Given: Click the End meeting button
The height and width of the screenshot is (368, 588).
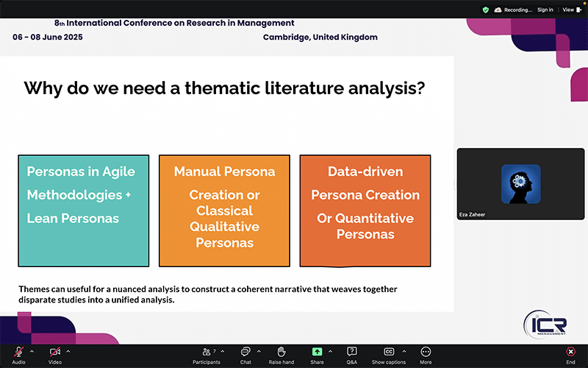Looking at the screenshot, I should pyautogui.click(x=570, y=353).
